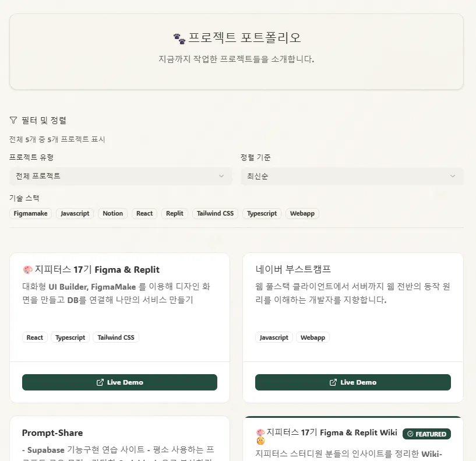This screenshot has width=476, height=461.
Task: Toggle the Replit tech stack filter
Action: click(x=174, y=213)
